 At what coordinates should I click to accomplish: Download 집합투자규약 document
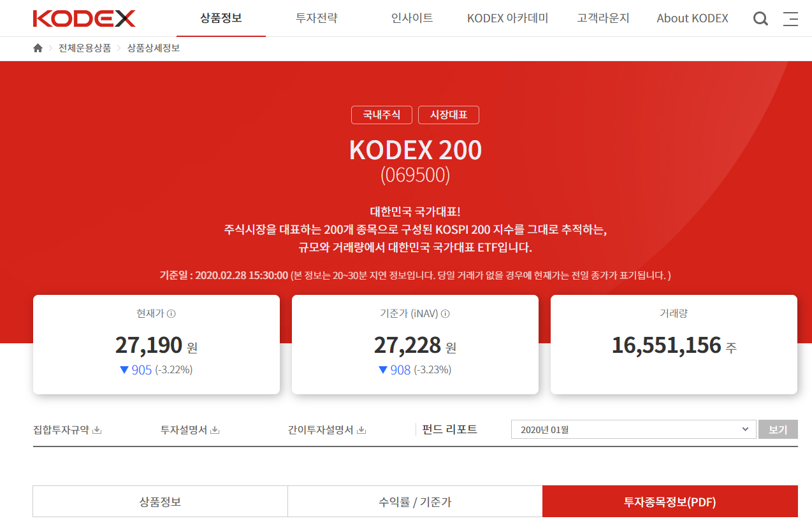click(68, 430)
